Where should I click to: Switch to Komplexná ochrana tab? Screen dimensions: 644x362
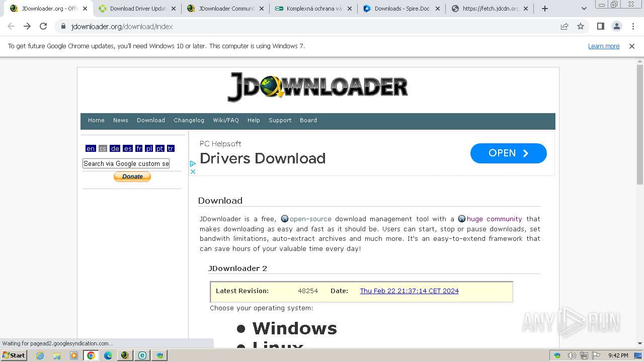click(x=313, y=9)
